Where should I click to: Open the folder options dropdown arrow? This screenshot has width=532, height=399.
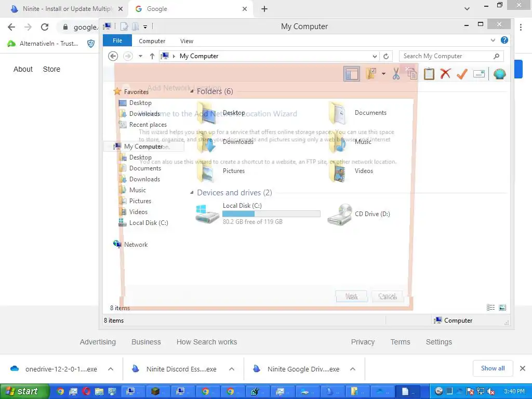[x=383, y=74]
